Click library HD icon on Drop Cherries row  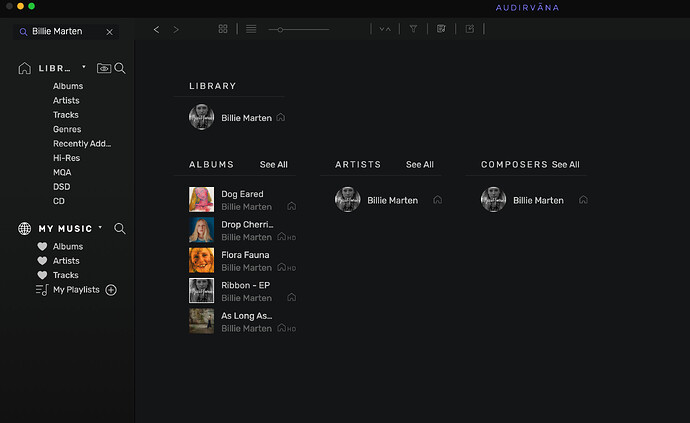click(286, 237)
